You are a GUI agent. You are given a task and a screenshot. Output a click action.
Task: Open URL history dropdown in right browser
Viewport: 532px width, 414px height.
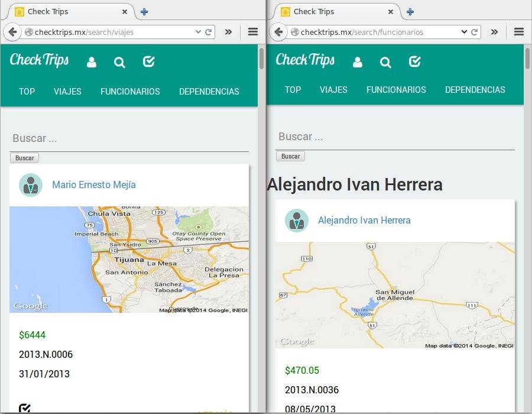pyautogui.click(x=464, y=32)
